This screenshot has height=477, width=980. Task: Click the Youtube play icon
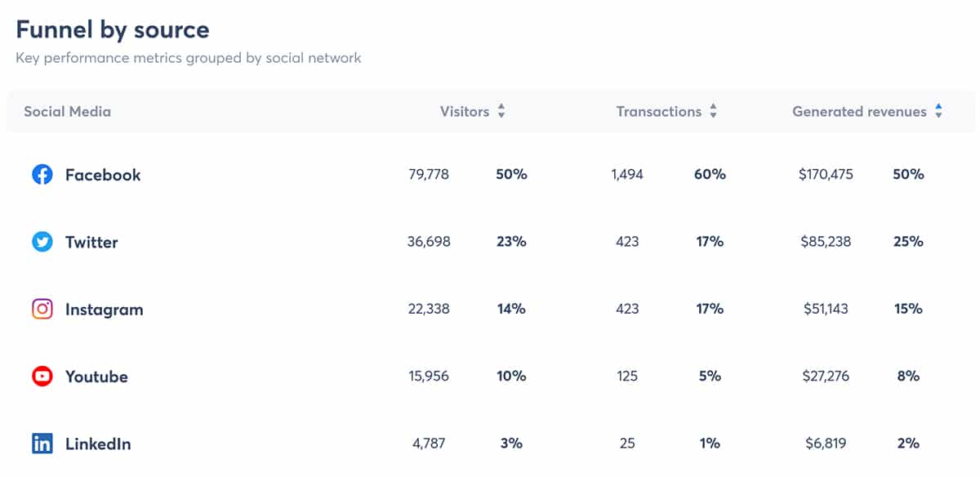[x=42, y=377]
